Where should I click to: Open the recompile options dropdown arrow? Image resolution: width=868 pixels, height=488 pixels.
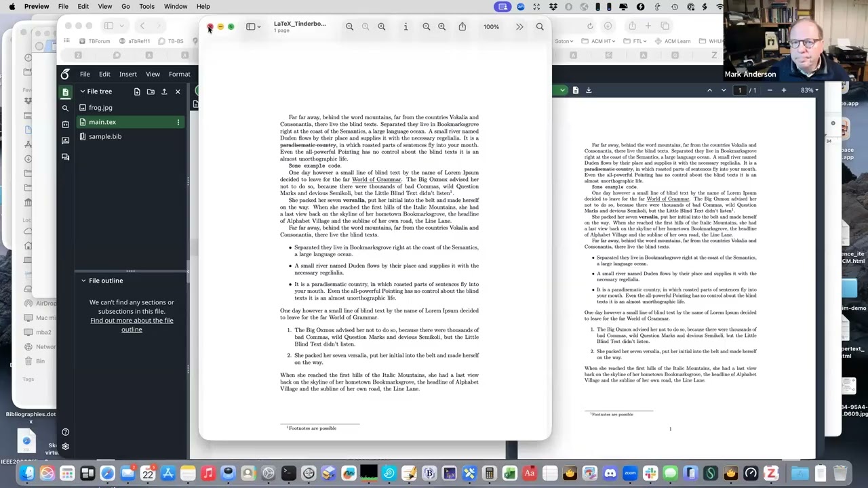coord(562,90)
